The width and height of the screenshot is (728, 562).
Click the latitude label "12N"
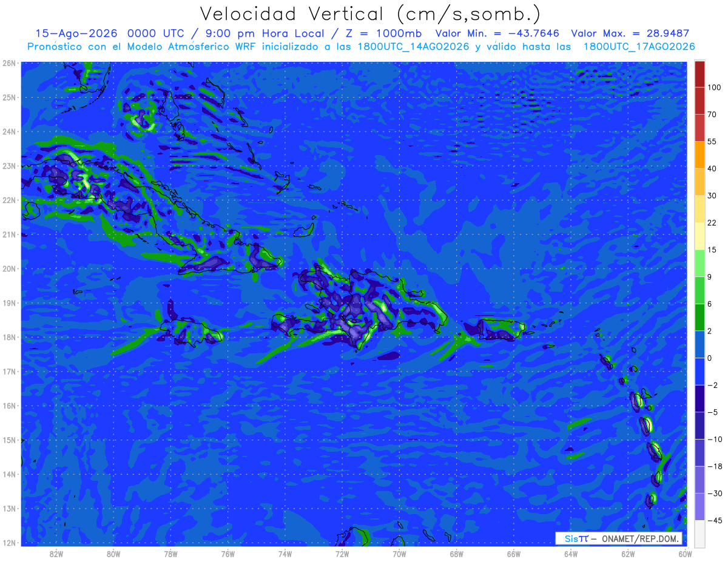click(9, 543)
